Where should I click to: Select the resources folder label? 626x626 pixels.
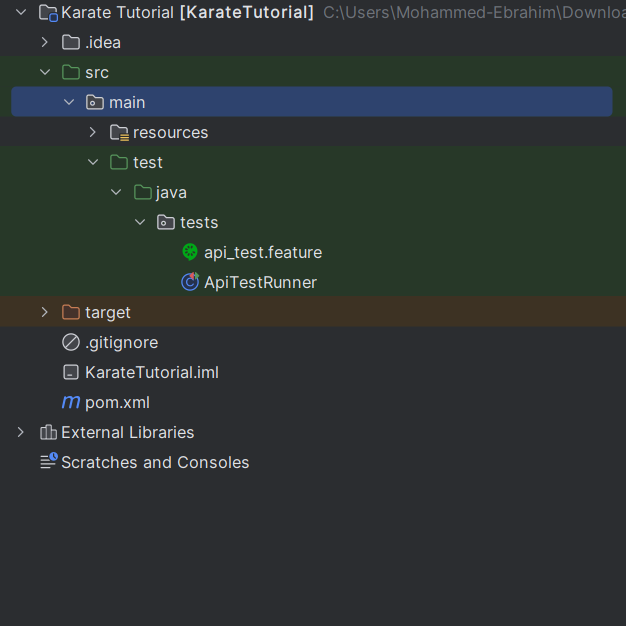tap(170, 133)
